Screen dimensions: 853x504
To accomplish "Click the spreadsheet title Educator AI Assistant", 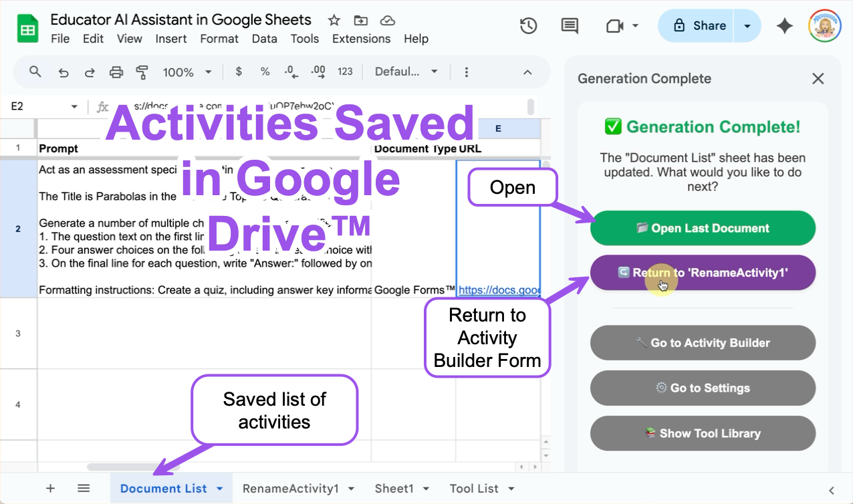I will [180, 20].
